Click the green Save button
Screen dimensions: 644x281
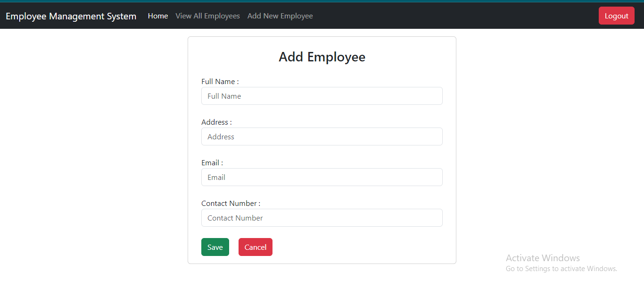[215, 247]
